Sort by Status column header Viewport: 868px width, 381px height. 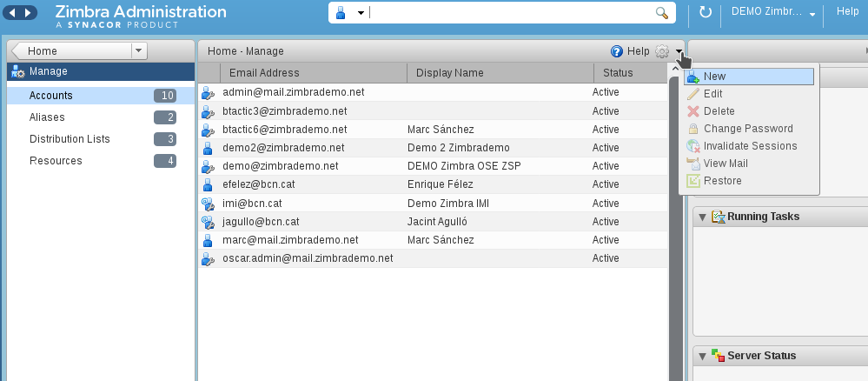pyautogui.click(x=631, y=73)
